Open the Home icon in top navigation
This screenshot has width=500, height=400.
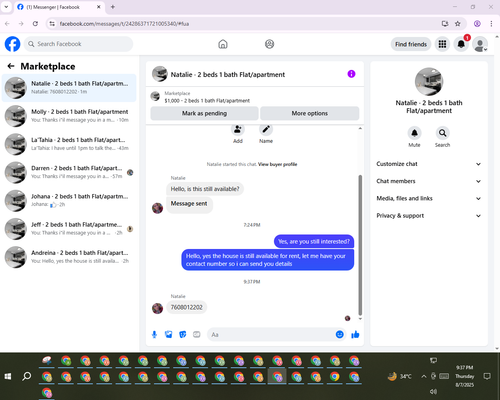(x=223, y=44)
